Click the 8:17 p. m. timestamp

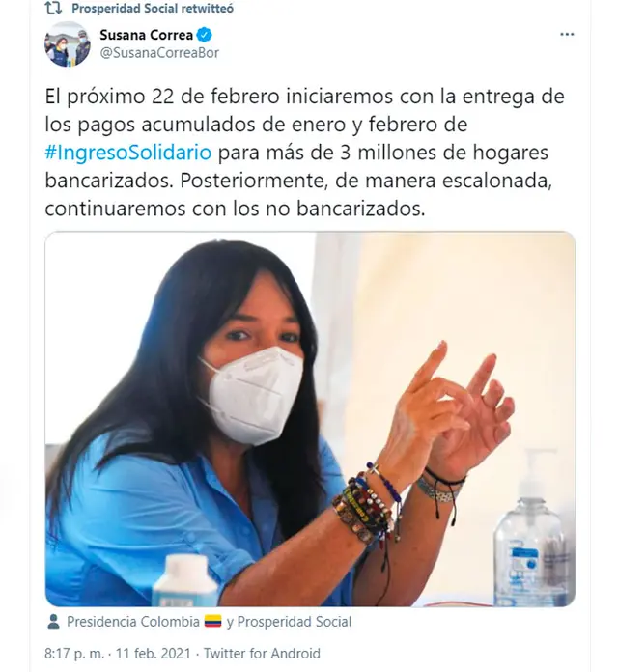tap(74, 653)
